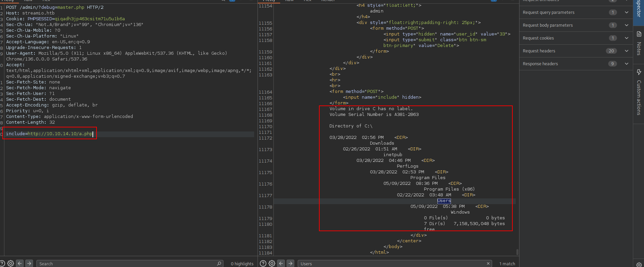Click the 'Windows' directory entry in response
This screenshot has height=267, width=644.
[460, 212]
